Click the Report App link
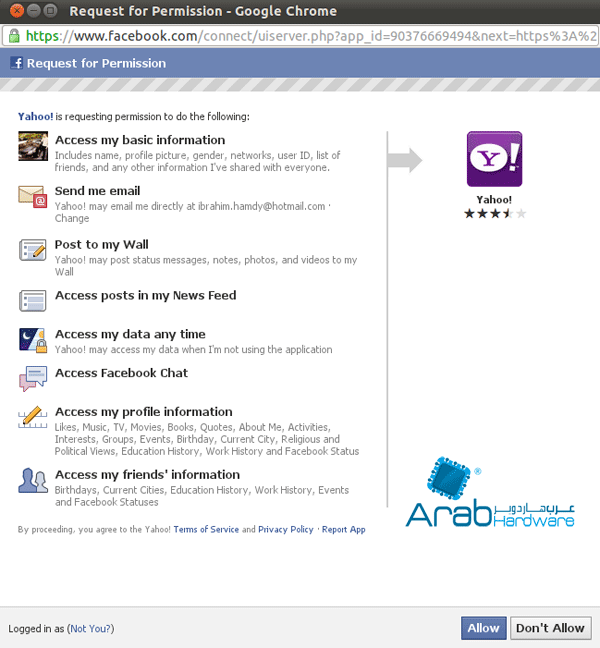Viewport: 600px width, 648px height. 344,529
